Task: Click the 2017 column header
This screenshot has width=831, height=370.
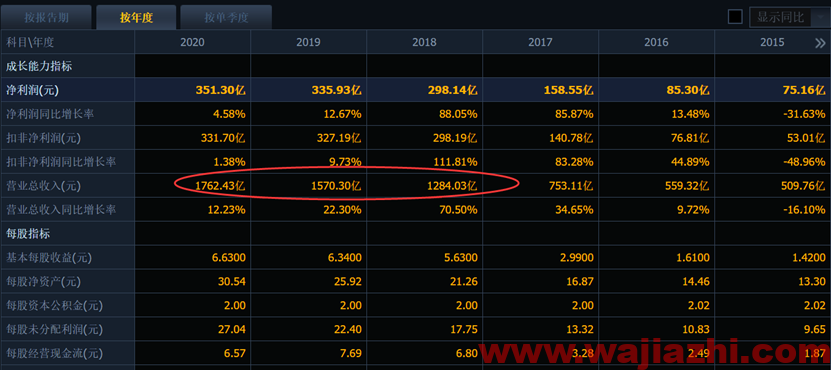Action: [x=541, y=42]
